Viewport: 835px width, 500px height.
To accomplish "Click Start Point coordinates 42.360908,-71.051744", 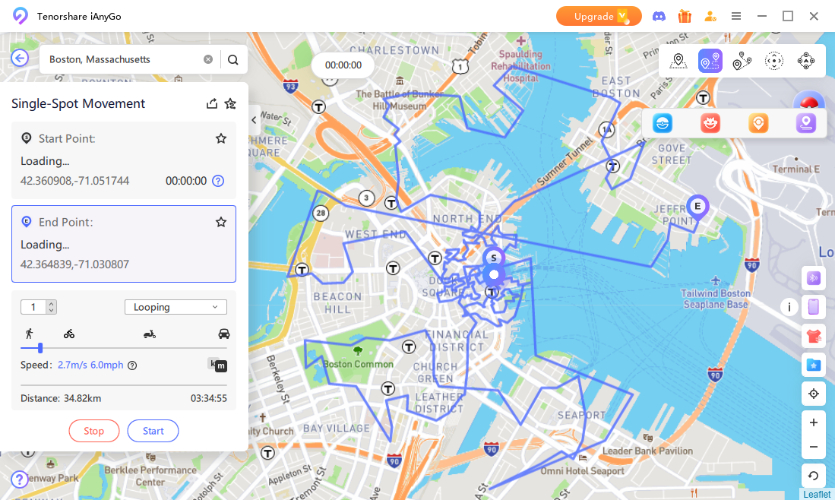I will (75, 181).
